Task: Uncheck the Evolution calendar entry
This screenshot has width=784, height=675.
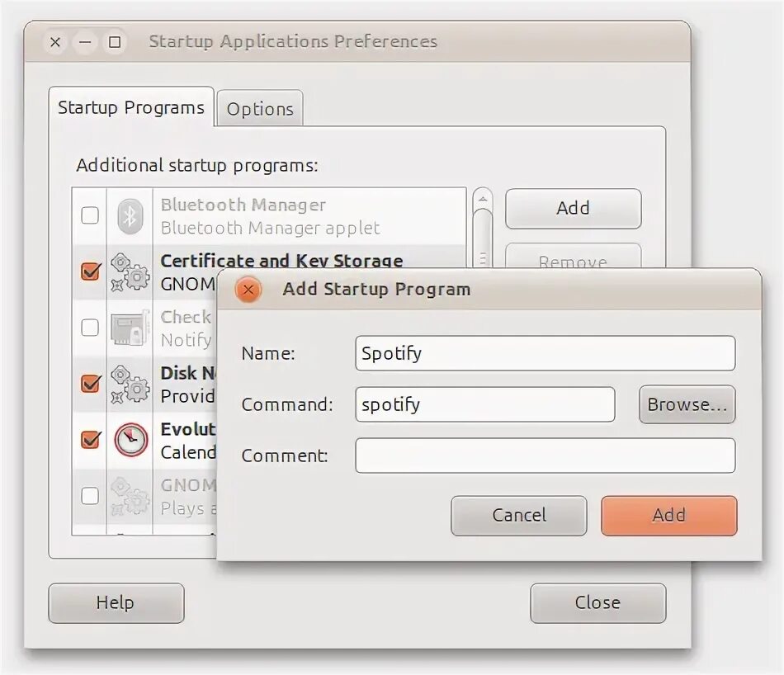Action: tap(91, 440)
